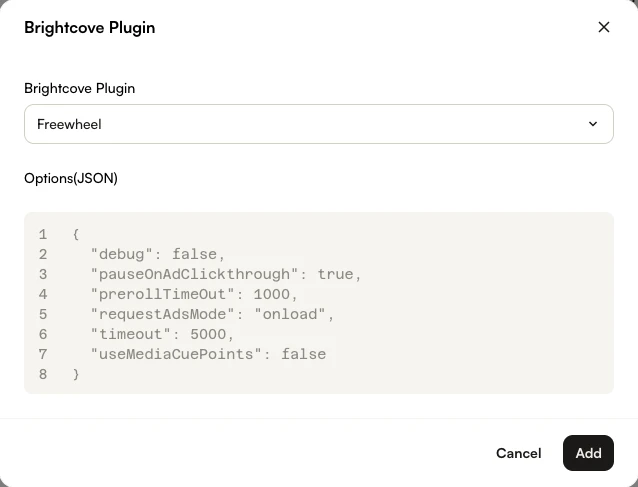Click the Add button
Image resolution: width=638 pixels, height=487 pixels.
click(x=588, y=453)
